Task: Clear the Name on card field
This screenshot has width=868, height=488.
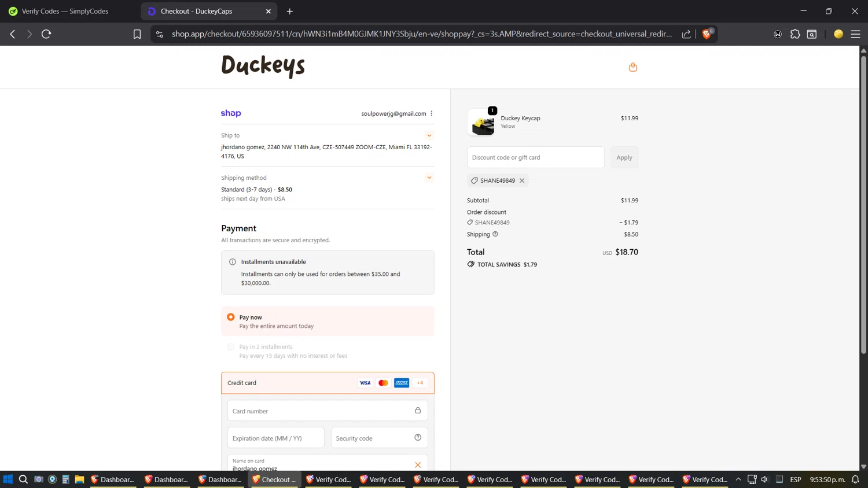Action: 418,465
